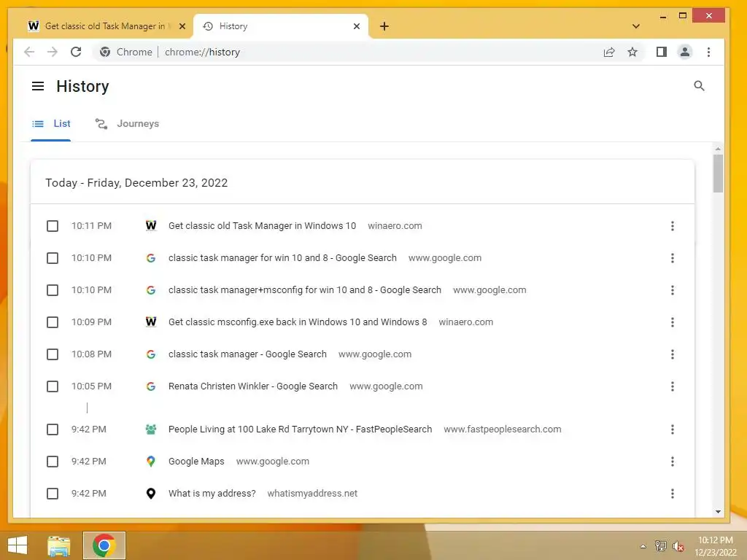Click the FastPeopleSearch favicon in history
The image size is (747, 560).
tap(150, 429)
